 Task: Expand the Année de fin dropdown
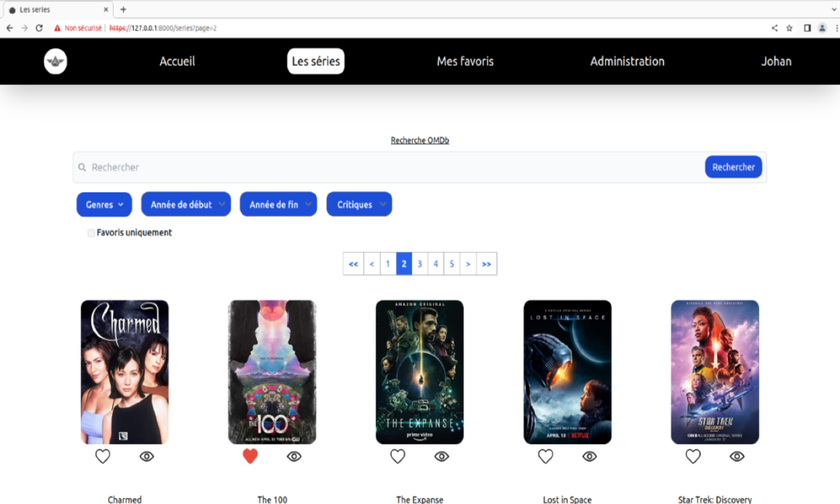[x=278, y=204]
